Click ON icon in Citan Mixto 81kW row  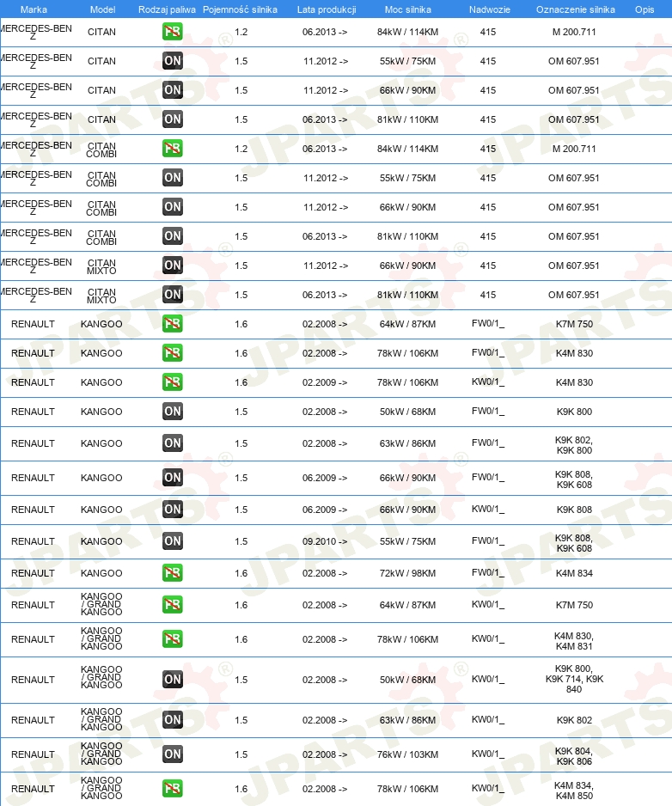[172, 295]
